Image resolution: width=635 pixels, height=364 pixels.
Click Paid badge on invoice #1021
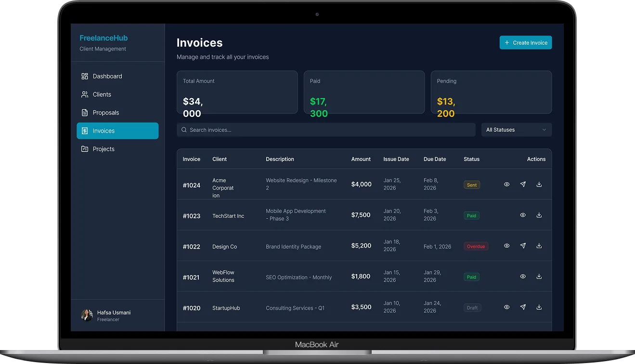[x=471, y=277]
